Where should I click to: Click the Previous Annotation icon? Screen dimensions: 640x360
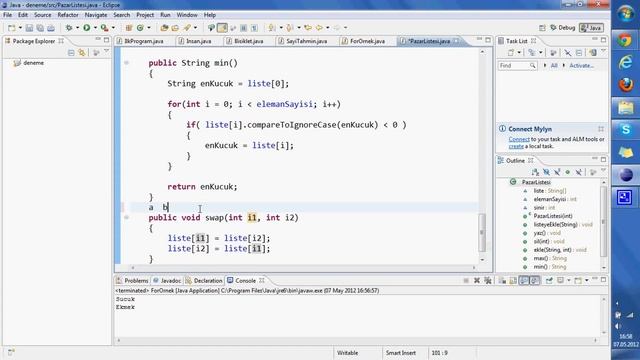pos(289,28)
